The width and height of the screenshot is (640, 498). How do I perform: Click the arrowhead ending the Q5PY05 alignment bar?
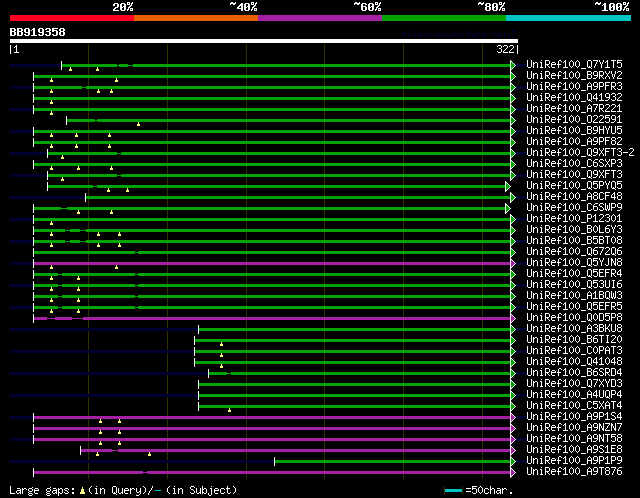509,186
